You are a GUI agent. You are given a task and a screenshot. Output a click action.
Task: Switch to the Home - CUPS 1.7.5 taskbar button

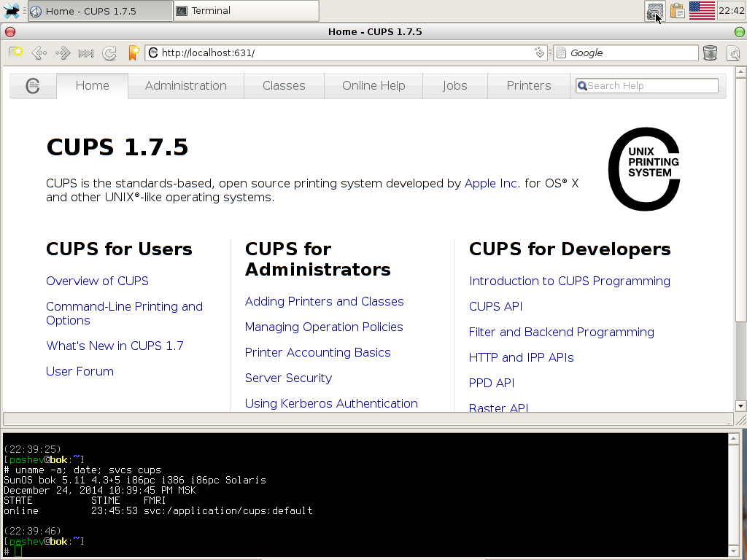101,11
